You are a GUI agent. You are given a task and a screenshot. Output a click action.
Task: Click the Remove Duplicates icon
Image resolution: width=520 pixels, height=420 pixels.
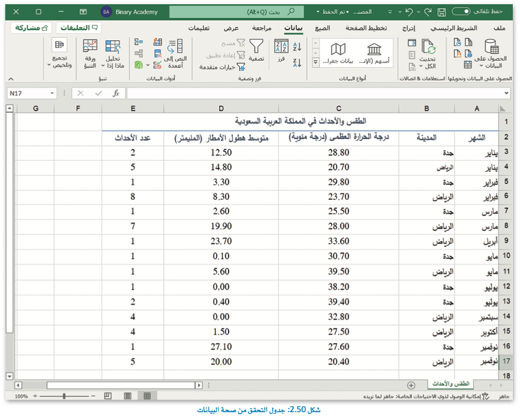(157, 54)
